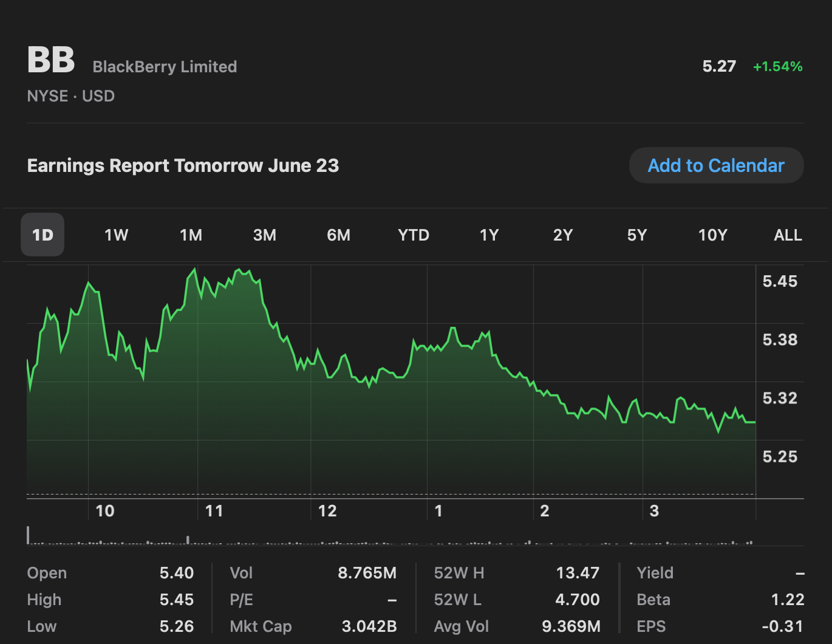
Task: Click the BlackBerry Limited company name
Action: [165, 67]
